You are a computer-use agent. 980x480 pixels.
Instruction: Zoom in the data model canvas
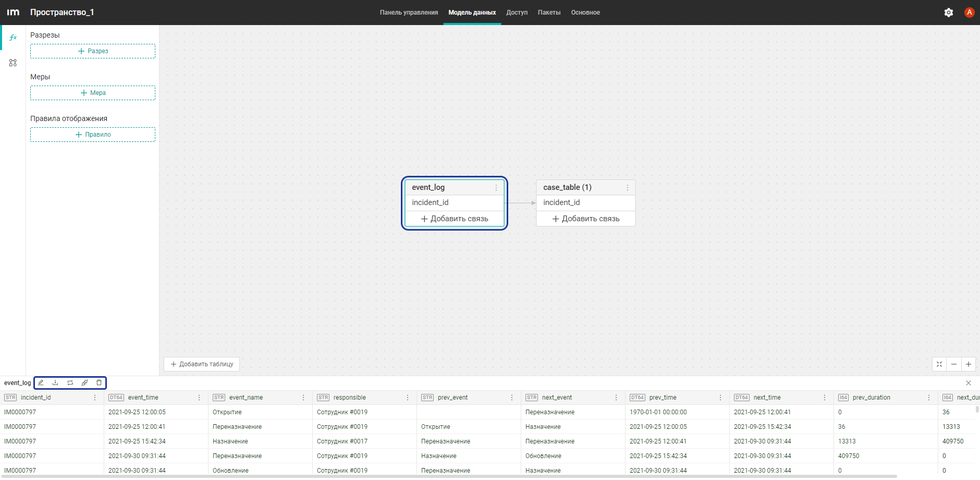(x=969, y=364)
